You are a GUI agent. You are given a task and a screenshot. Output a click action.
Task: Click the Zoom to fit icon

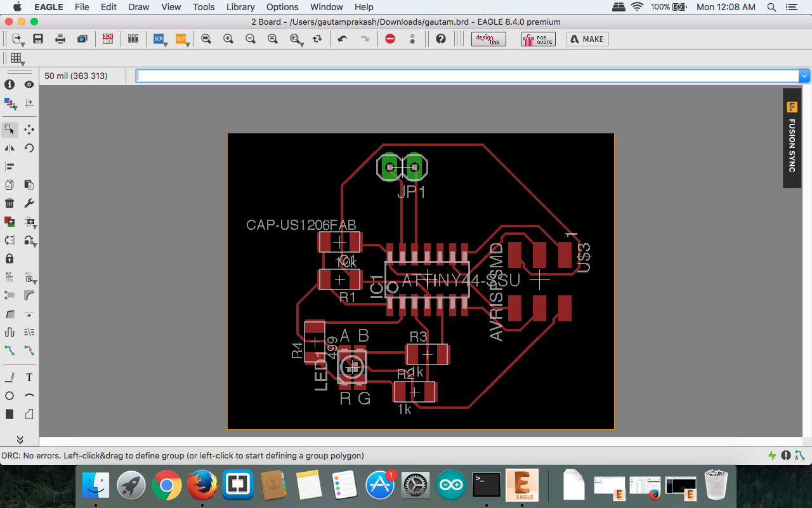(x=206, y=39)
